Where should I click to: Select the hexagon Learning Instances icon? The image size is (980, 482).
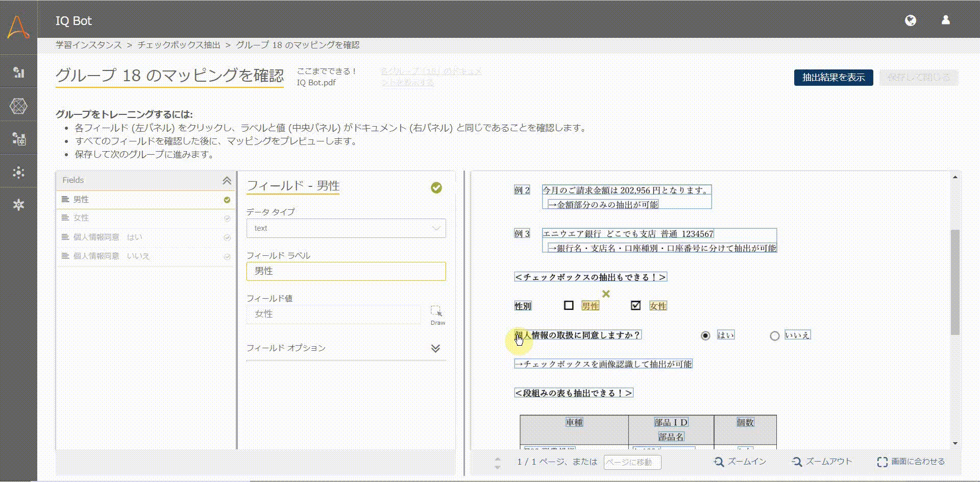(18, 106)
